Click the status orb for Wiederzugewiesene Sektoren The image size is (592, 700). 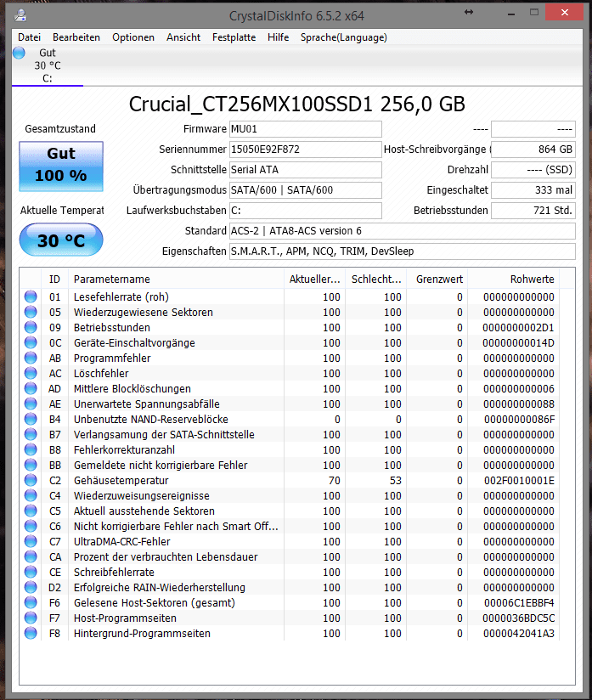pos(31,312)
